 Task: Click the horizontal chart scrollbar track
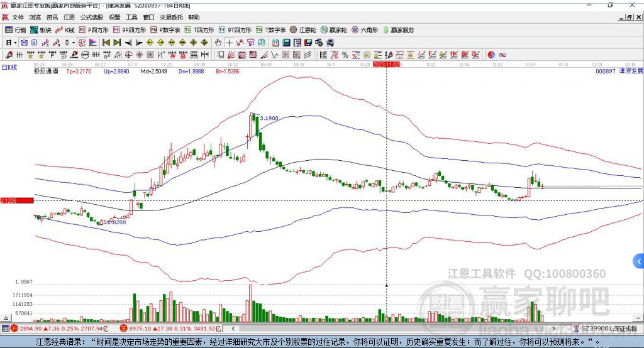[x=394, y=329]
